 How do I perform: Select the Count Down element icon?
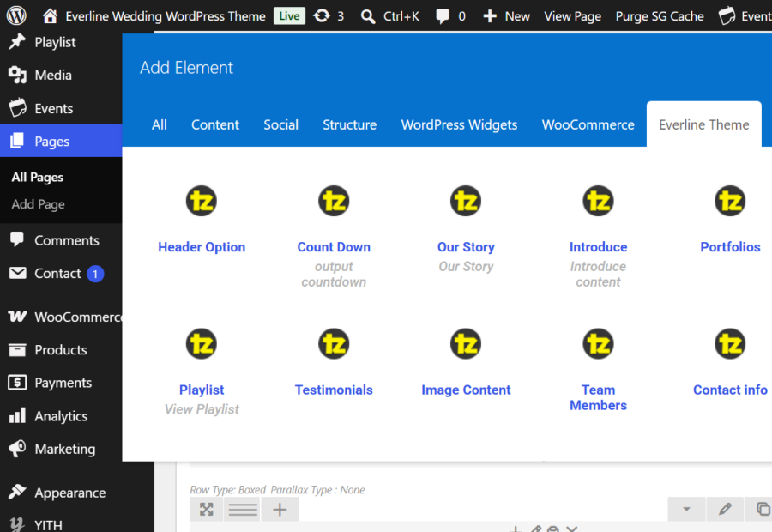334,201
